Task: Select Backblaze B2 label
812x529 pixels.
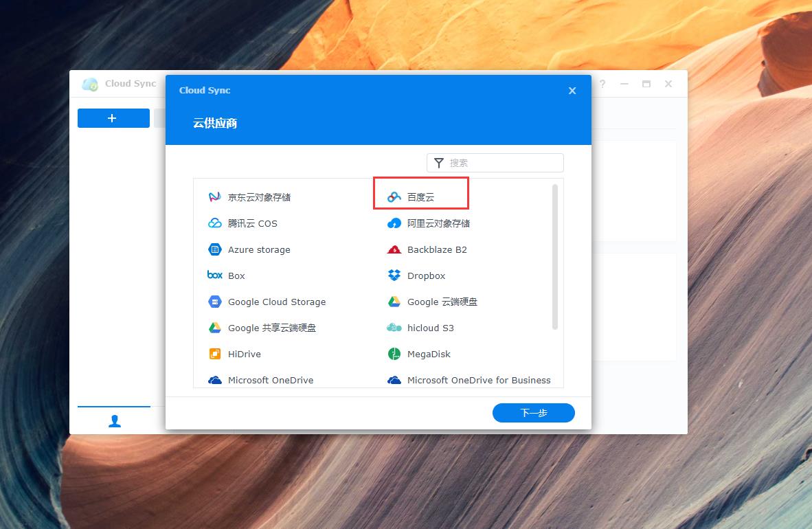Action: pos(437,250)
